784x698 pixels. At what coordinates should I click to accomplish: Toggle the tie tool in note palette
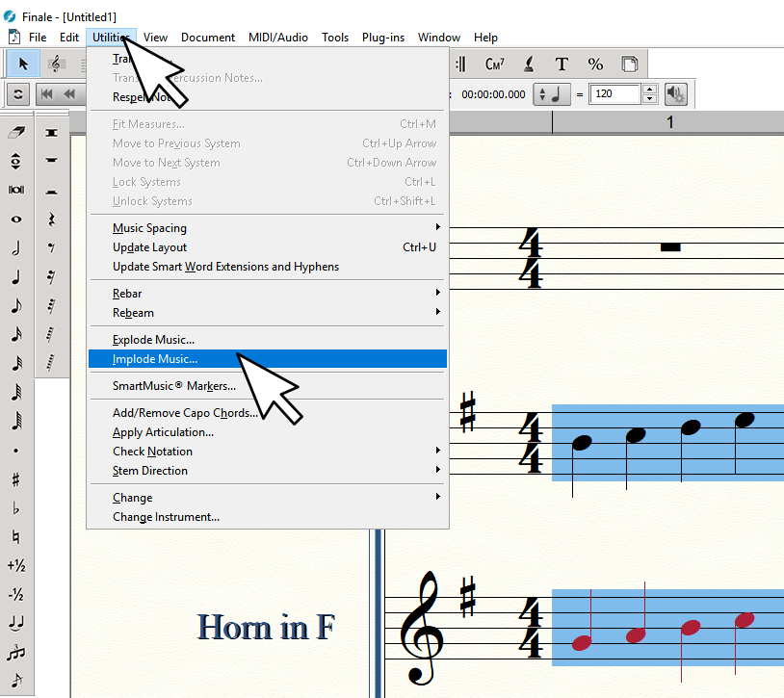(15, 624)
